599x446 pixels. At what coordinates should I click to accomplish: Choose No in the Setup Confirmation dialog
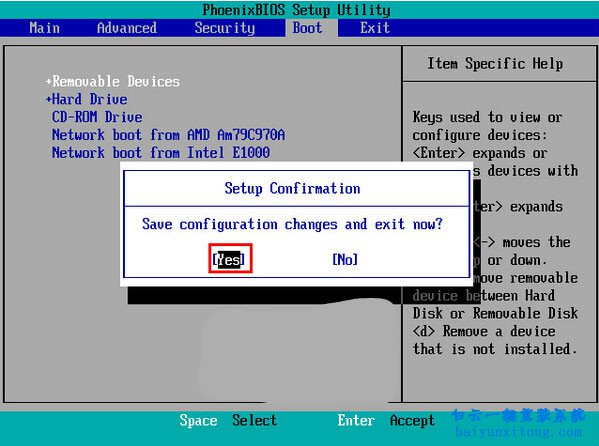345,259
